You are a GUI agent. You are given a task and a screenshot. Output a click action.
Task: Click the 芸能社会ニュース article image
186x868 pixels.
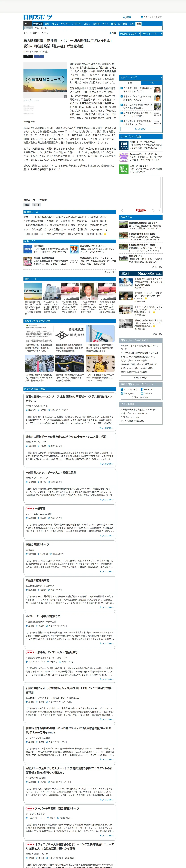pyautogui.click(x=45, y=80)
